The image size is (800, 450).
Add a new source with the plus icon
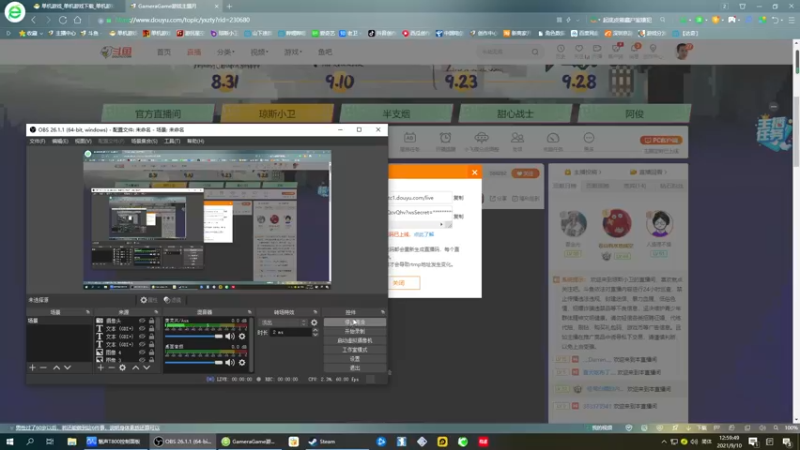101,367
